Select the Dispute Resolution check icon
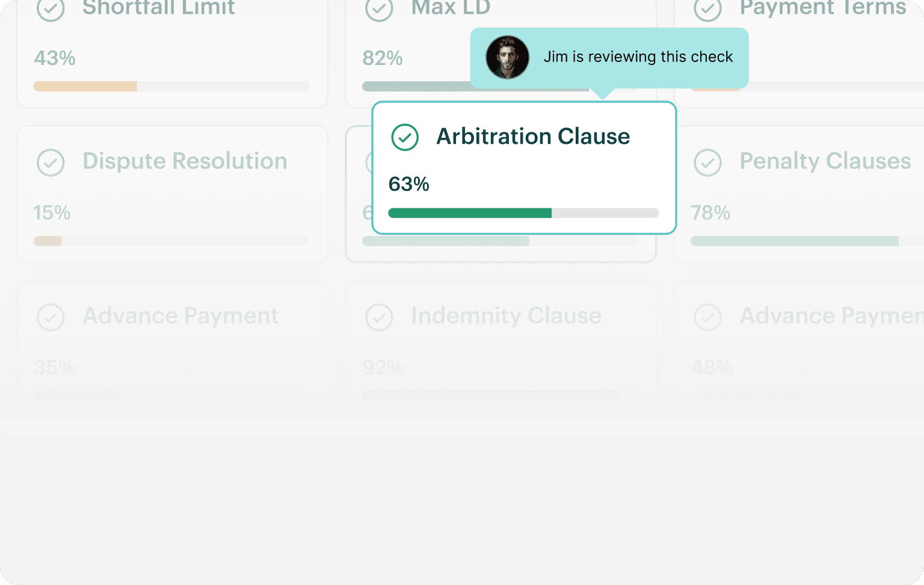 point(51,162)
